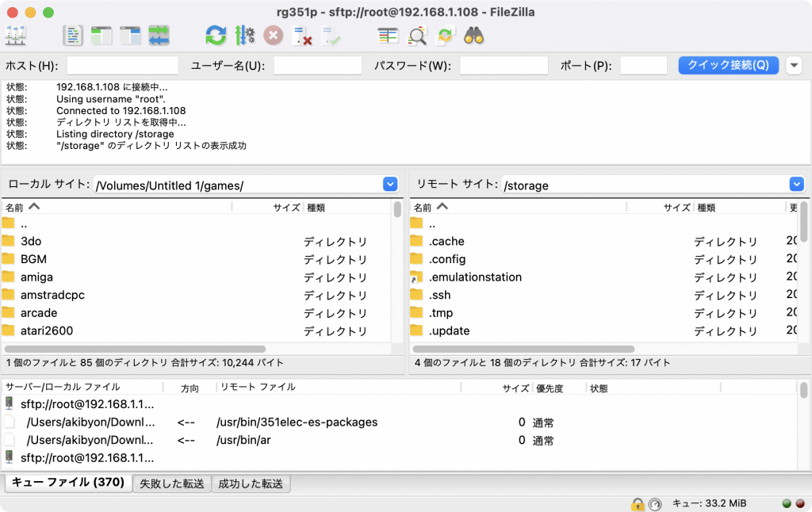The height and width of the screenshot is (512, 812).
Task: Select queue item /usr/bin/ar
Action: pos(400,440)
